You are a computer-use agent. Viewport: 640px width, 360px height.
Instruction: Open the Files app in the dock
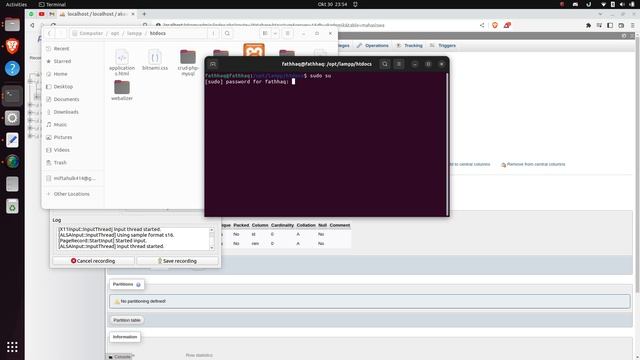12,24
